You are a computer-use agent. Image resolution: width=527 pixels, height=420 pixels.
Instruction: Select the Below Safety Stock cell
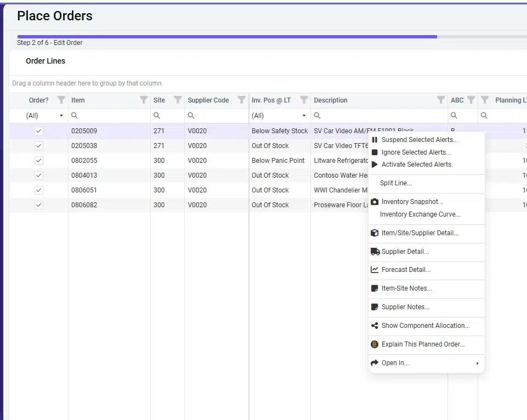click(x=280, y=131)
